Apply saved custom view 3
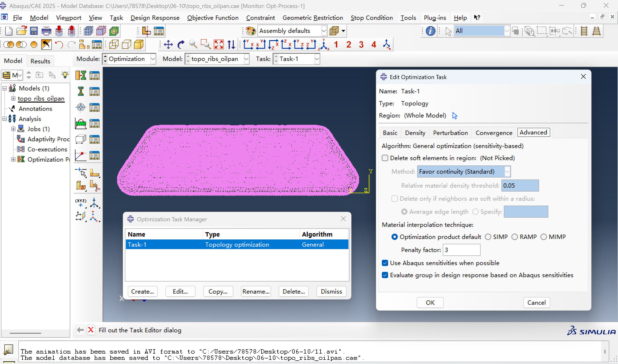The height and width of the screenshot is (364, 618). click(x=361, y=45)
